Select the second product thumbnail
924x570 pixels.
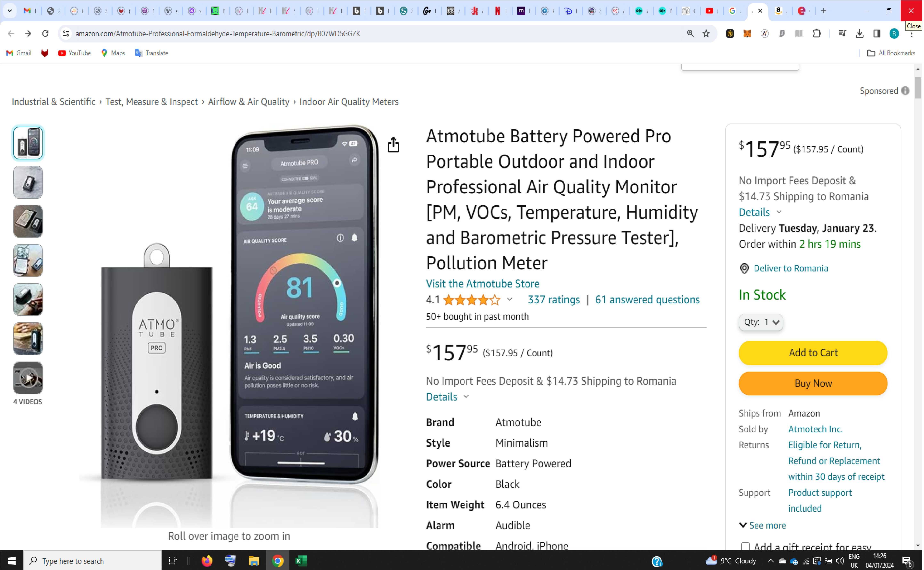(28, 182)
